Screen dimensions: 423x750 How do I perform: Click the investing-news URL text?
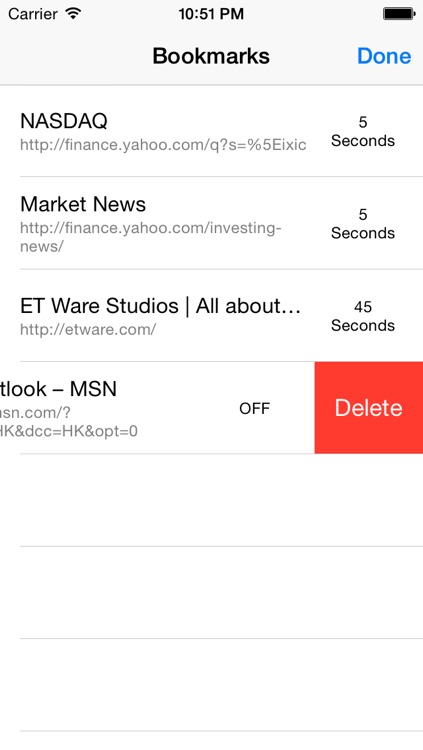click(150, 237)
